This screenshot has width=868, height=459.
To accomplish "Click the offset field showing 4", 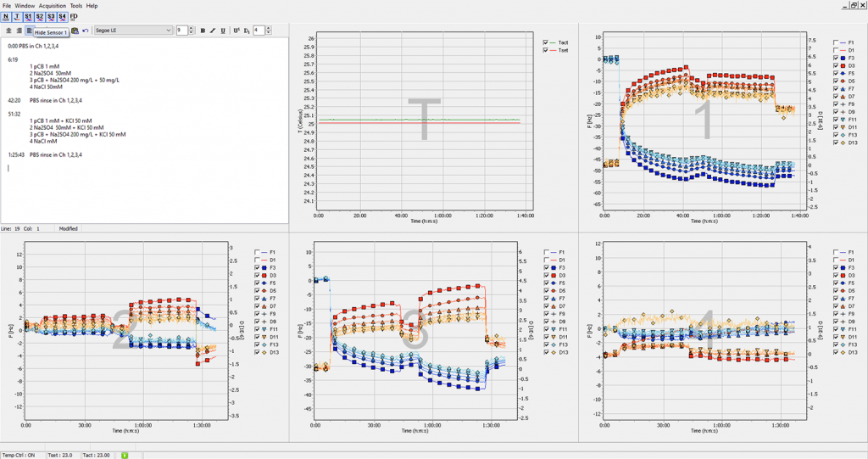I will coord(259,31).
